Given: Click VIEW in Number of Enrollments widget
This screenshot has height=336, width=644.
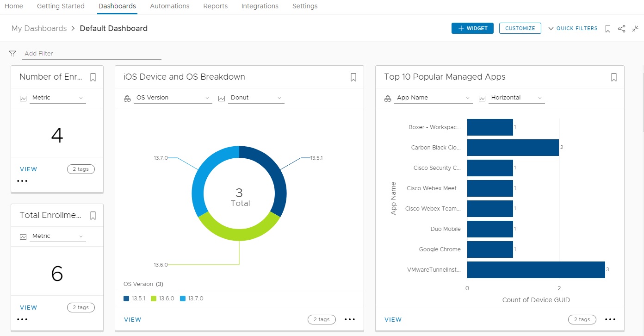Looking at the screenshot, I should [x=29, y=169].
